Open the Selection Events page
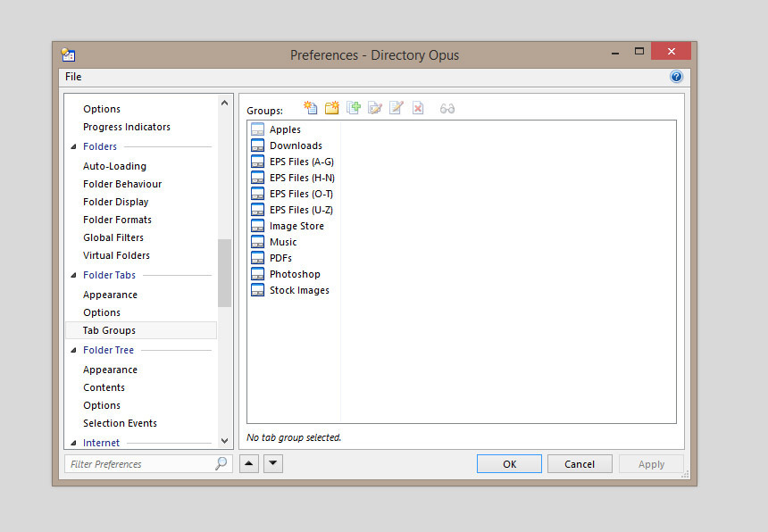The image size is (768, 532). [x=120, y=423]
